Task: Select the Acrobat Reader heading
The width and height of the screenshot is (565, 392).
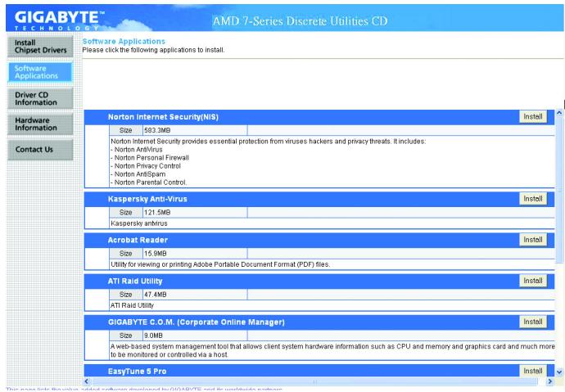Action: (x=138, y=240)
